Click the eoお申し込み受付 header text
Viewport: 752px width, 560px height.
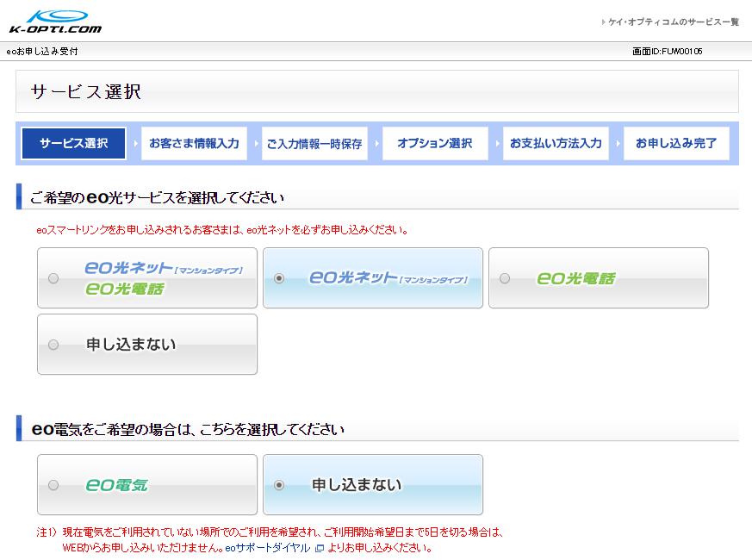(42, 52)
